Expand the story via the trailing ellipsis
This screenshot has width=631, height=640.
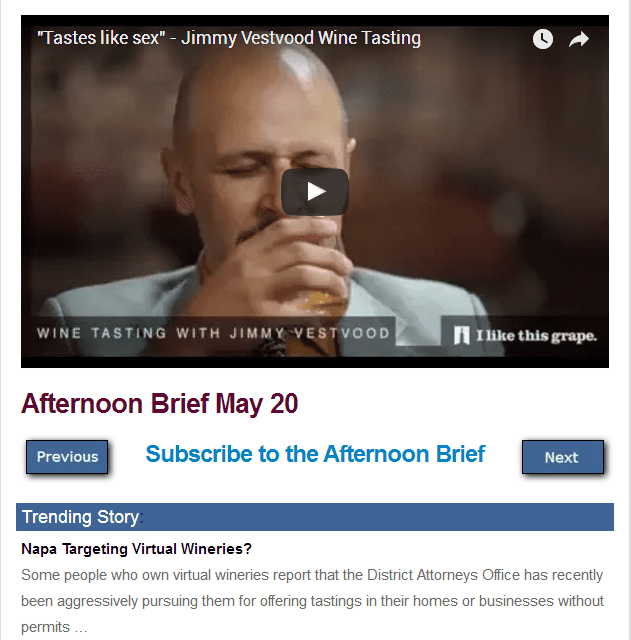click(81, 628)
